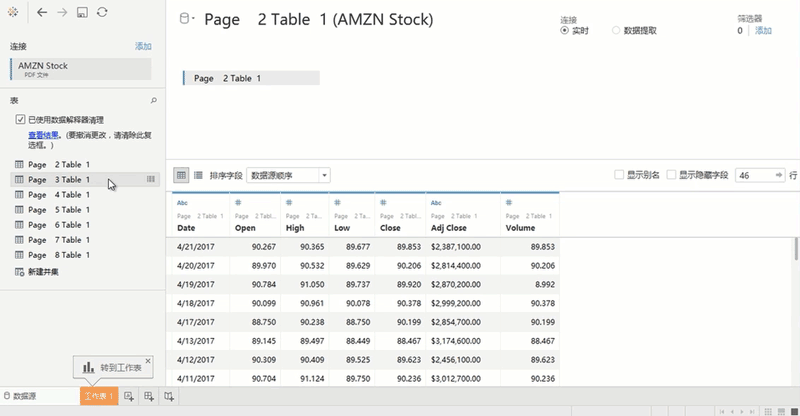Switch to metadata list view icon
Screen dimensions: 800x416
[198, 175]
